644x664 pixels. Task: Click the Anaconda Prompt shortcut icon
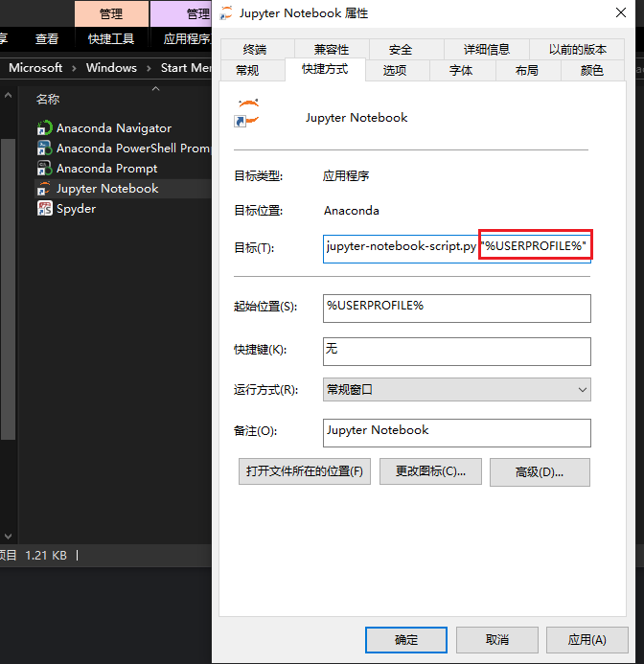point(44,168)
